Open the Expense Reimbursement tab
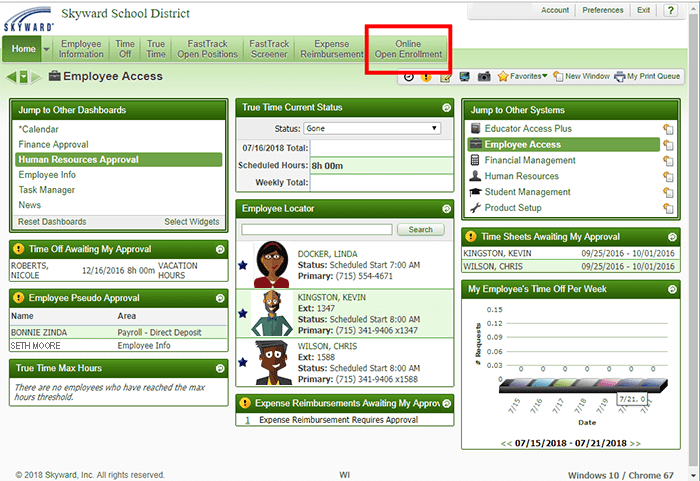 [332, 49]
